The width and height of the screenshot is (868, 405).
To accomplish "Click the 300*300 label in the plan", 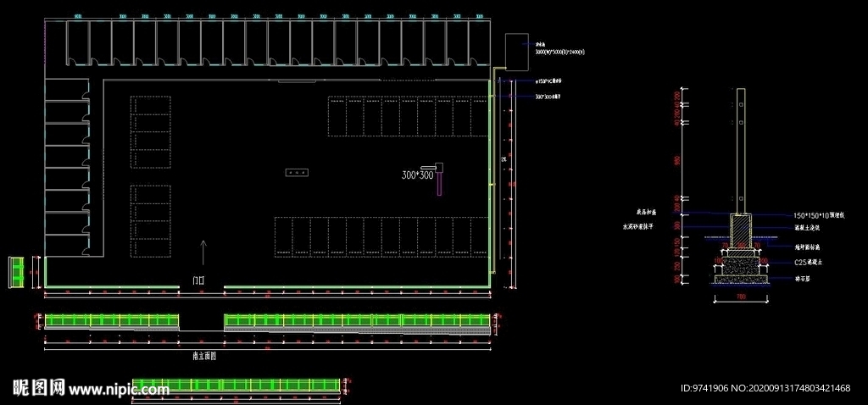I will pyautogui.click(x=418, y=175).
